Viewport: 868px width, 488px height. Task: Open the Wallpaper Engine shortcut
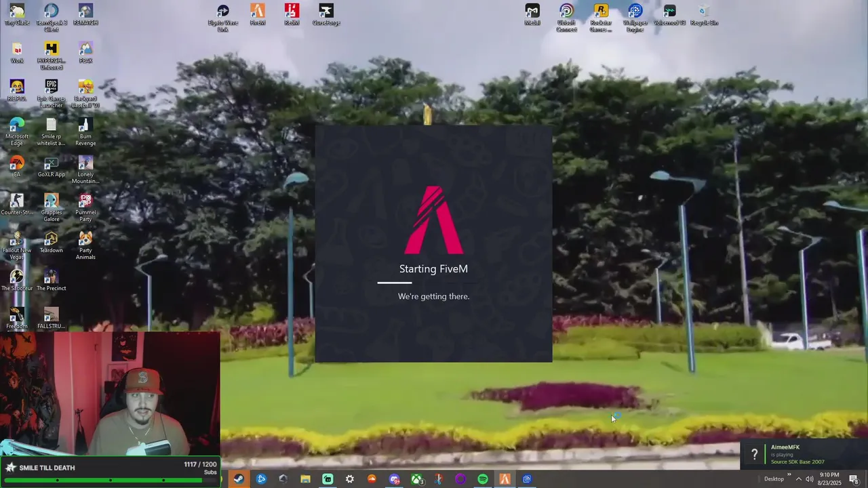(635, 18)
